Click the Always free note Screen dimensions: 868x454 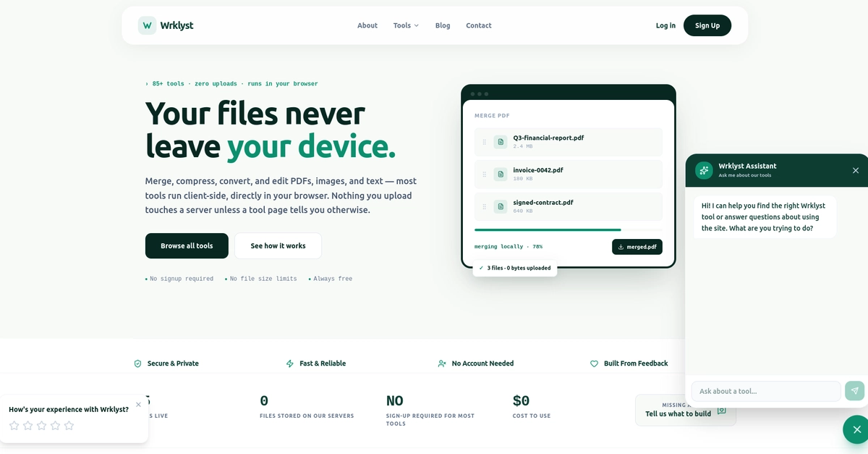(331, 279)
